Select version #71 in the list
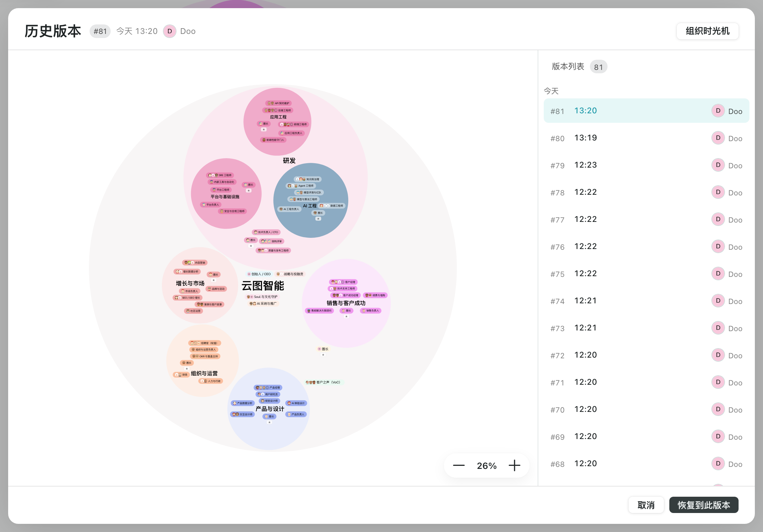Viewport: 763px width, 532px height. point(646,382)
